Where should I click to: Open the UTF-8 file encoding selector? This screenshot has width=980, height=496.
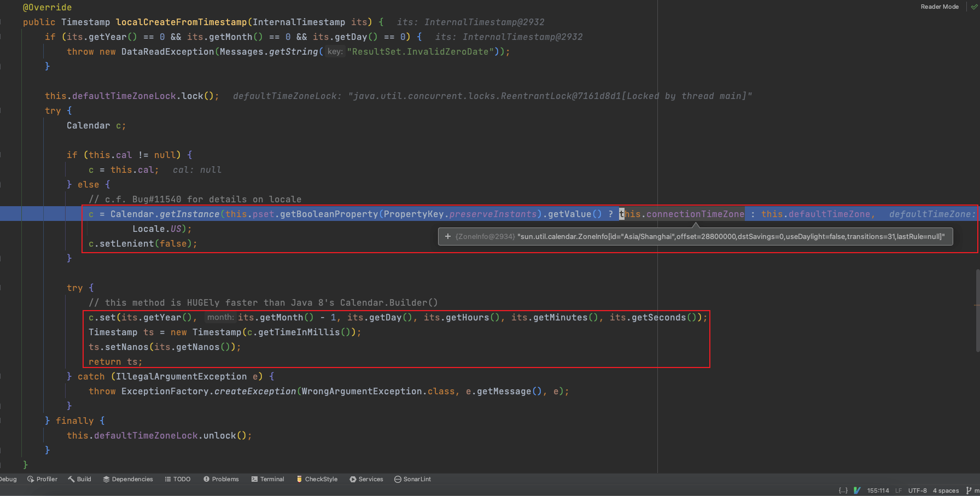(x=917, y=491)
